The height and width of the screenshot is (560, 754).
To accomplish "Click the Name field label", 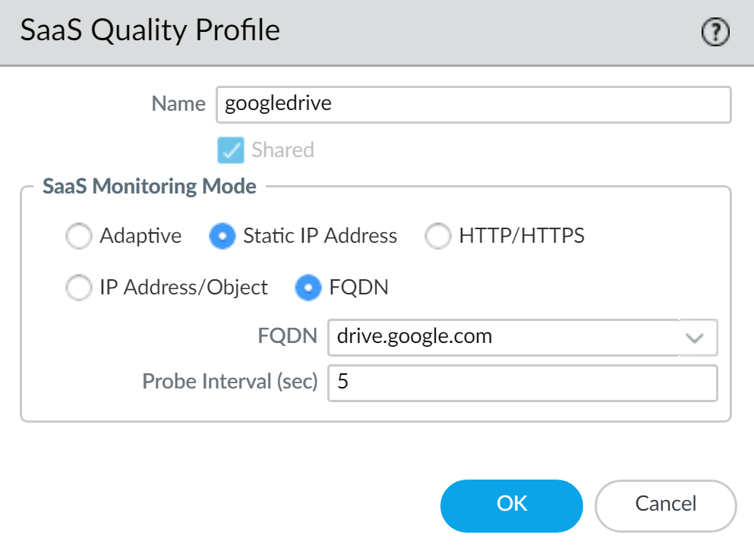I will (x=178, y=104).
